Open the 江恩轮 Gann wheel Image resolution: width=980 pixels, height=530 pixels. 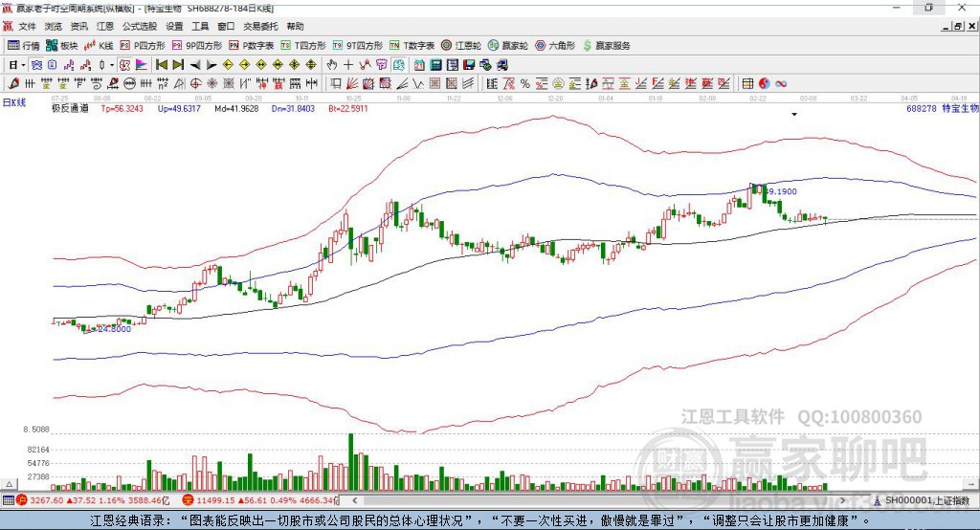[461, 46]
